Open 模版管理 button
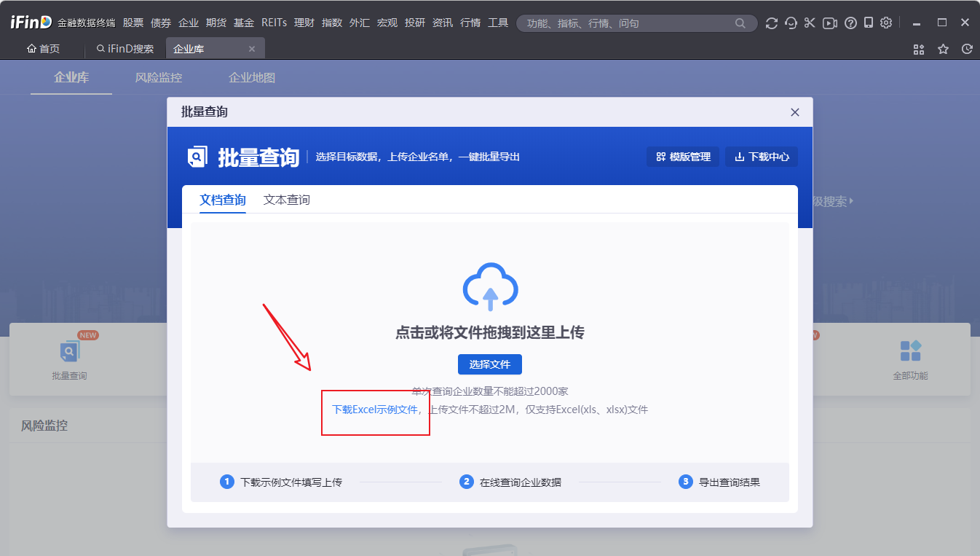980x556 pixels. pyautogui.click(x=683, y=157)
